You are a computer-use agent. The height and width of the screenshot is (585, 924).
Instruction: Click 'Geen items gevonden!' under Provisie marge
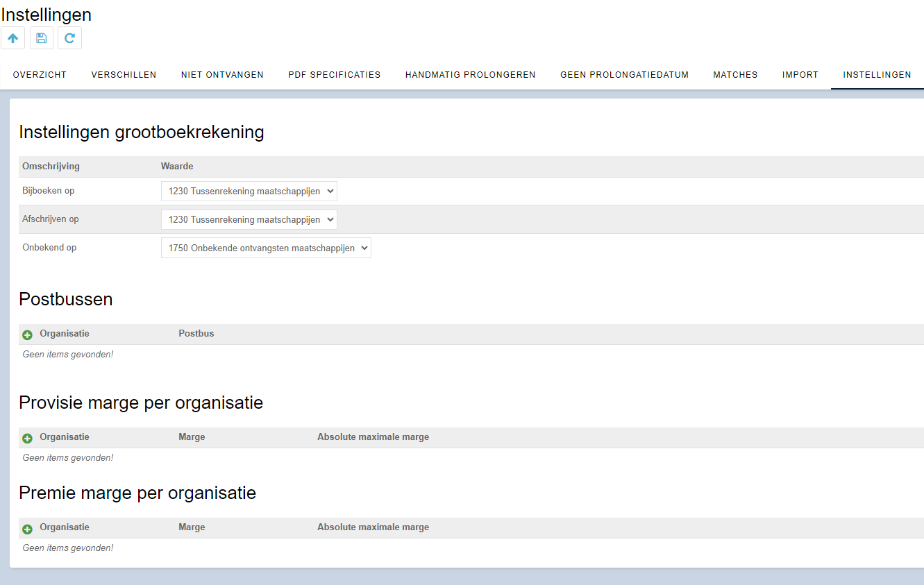point(68,458)
